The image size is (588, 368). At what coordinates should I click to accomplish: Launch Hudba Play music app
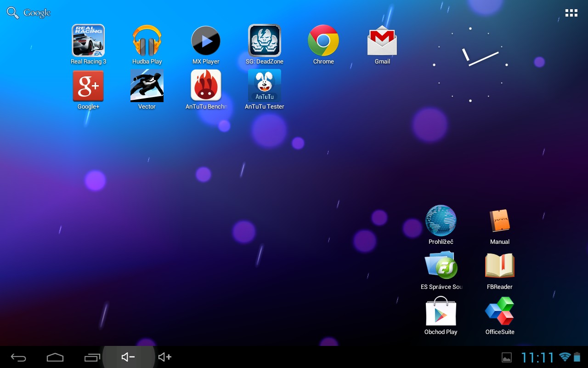tap(147, 40)
